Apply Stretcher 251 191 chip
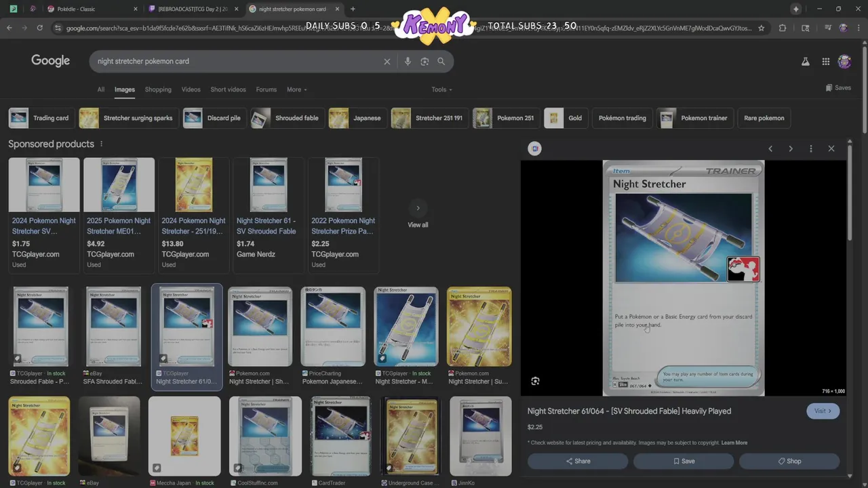Image resolution: width=868 pixels, height=488 pixels. (429, 118)
